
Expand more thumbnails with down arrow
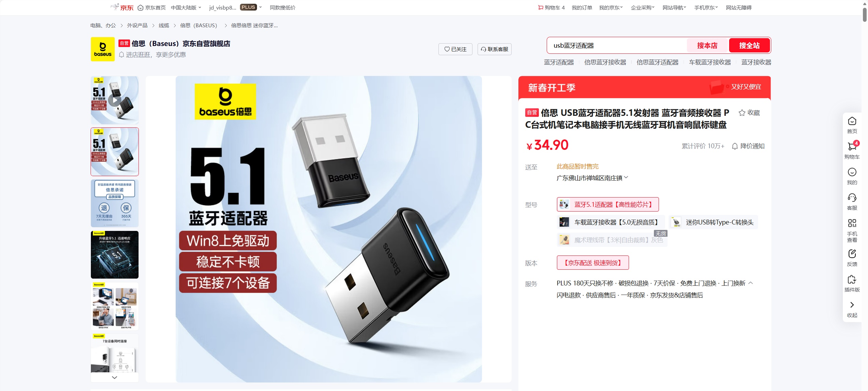pos(114,377)
